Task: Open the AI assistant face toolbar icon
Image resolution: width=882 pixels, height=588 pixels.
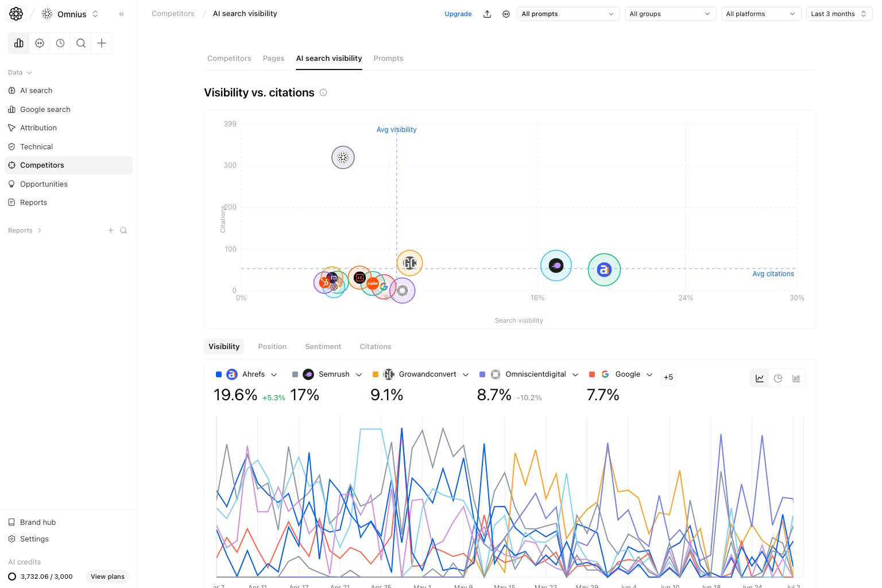Action: [x=40, y=43]
